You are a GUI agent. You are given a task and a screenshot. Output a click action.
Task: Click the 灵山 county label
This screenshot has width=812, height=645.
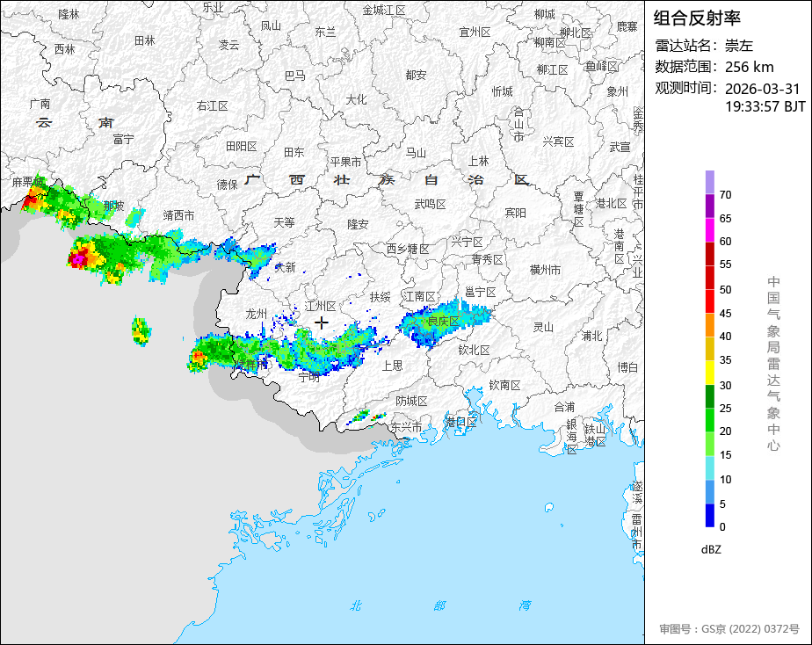point(543,327)
